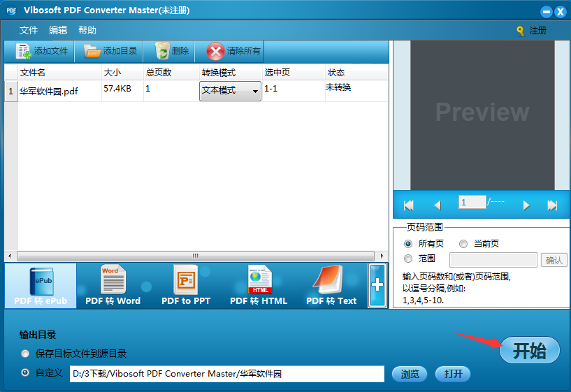Click the page range input field
Image resolution: width=571 pixels, height=392 pixels.
click(493, 260)
